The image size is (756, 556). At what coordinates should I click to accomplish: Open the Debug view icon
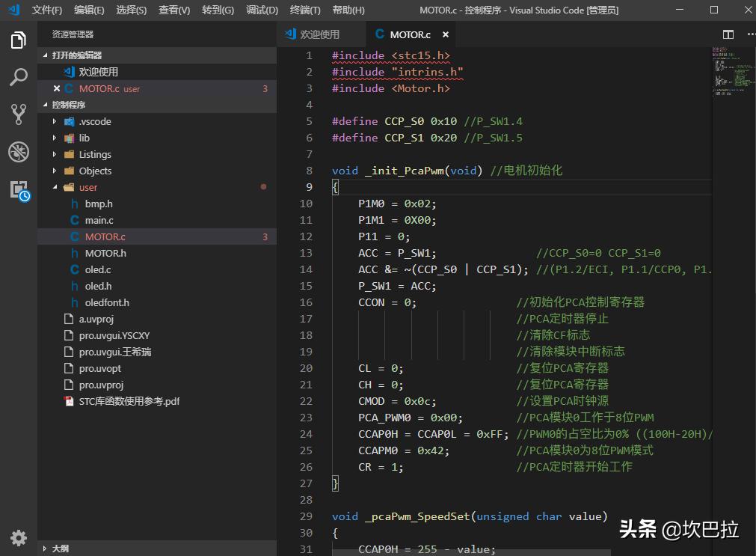coord(19,152)
